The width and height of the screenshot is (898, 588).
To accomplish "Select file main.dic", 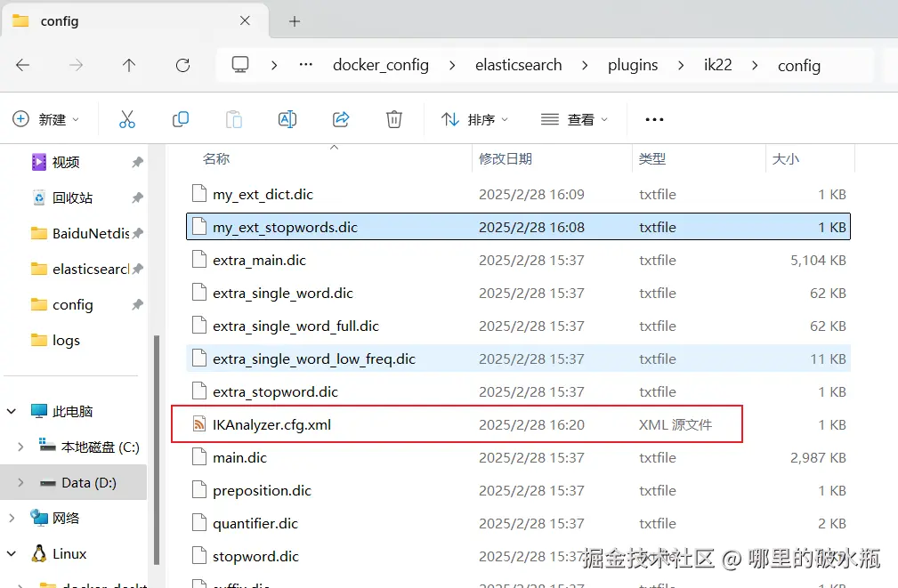I will 518,457.
